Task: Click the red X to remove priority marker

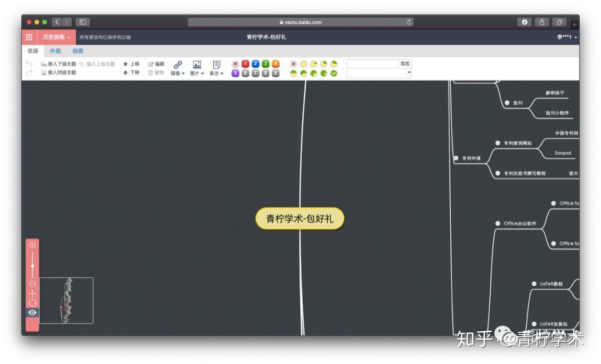Action: pyautogui.click(x=237, y=64)
